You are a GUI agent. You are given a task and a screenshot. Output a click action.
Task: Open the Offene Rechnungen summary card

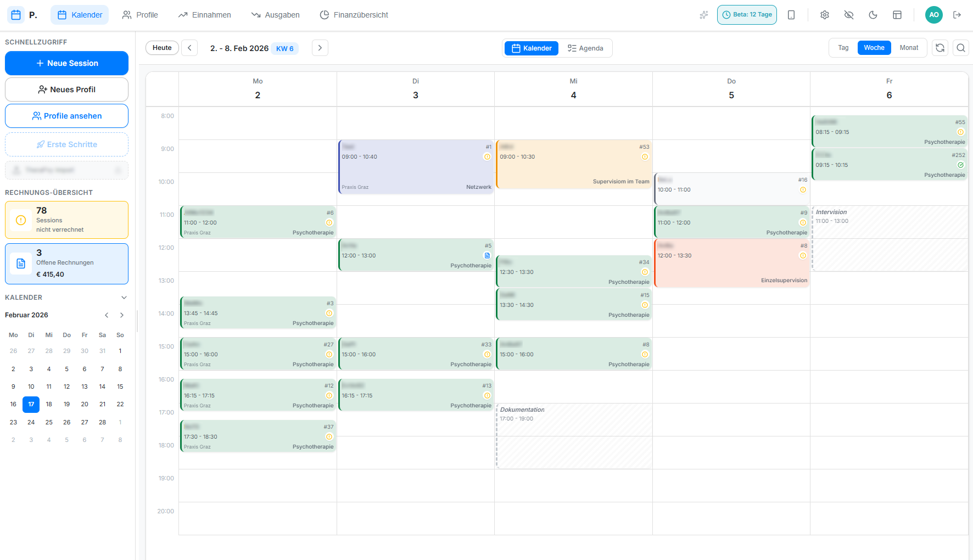point(66,264)
